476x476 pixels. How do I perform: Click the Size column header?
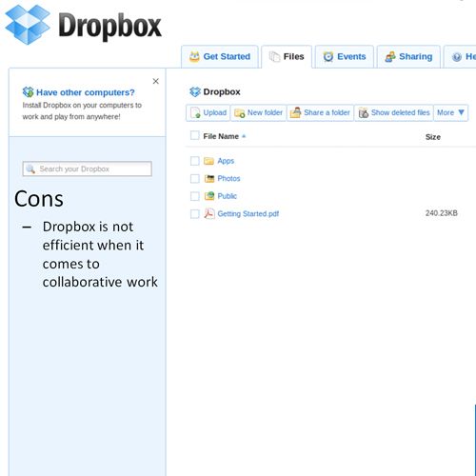(x=433, y=137)
